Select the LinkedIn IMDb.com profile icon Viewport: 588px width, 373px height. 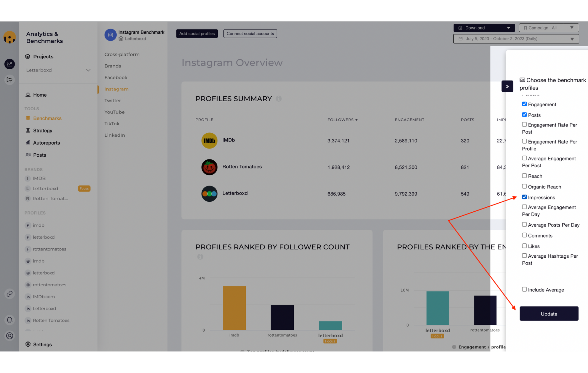pyautogui.click(x=28, y=297)
